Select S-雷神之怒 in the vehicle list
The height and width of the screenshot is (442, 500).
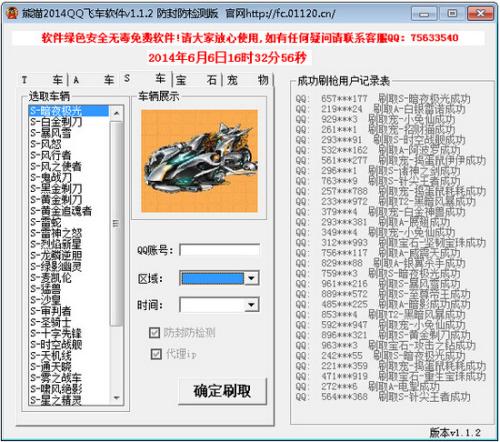[69, 233]
